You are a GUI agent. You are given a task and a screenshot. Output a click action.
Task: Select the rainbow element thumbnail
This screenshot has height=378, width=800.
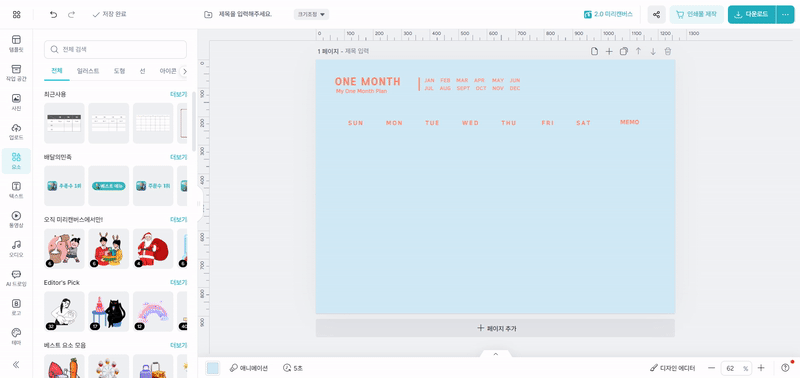coord(153,311)
